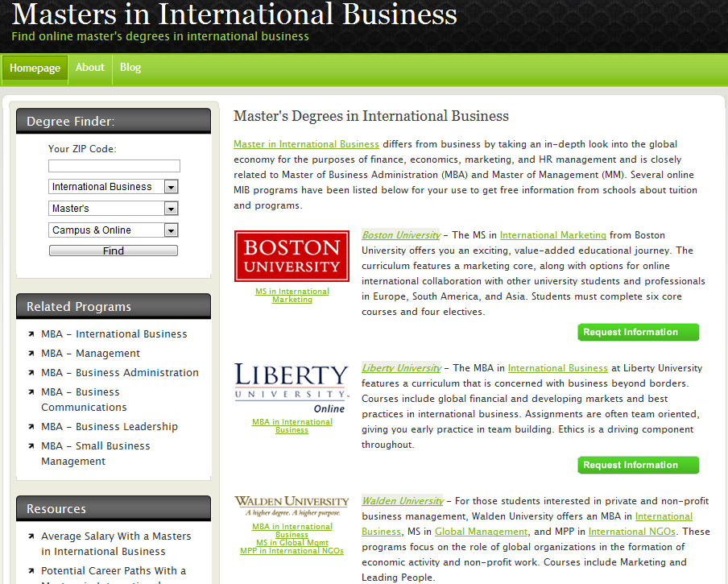The height and width of the screenshot is (584, 728).
Task: Click the arrow icon beside MBA – Management
Action: [31, 353]
